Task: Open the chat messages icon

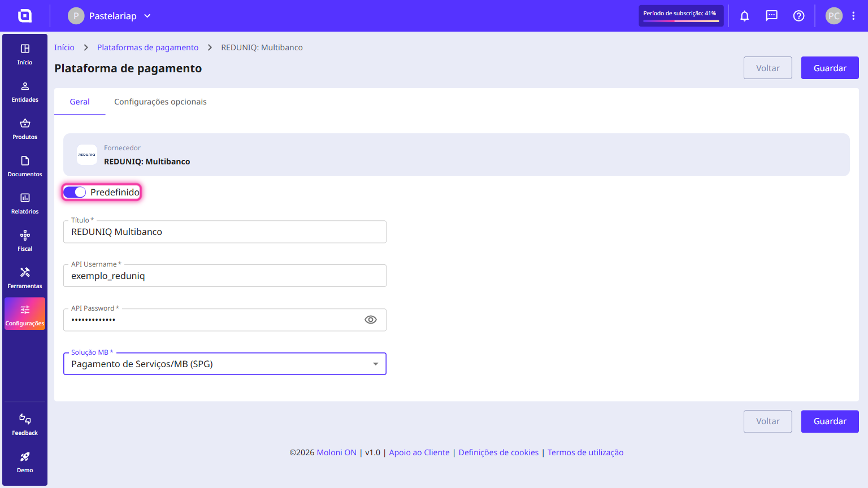Action: click(772, 16)
